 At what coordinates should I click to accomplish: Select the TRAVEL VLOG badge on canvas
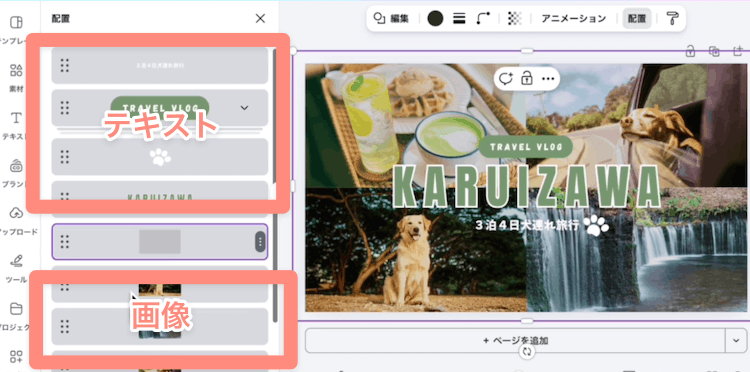526,147
